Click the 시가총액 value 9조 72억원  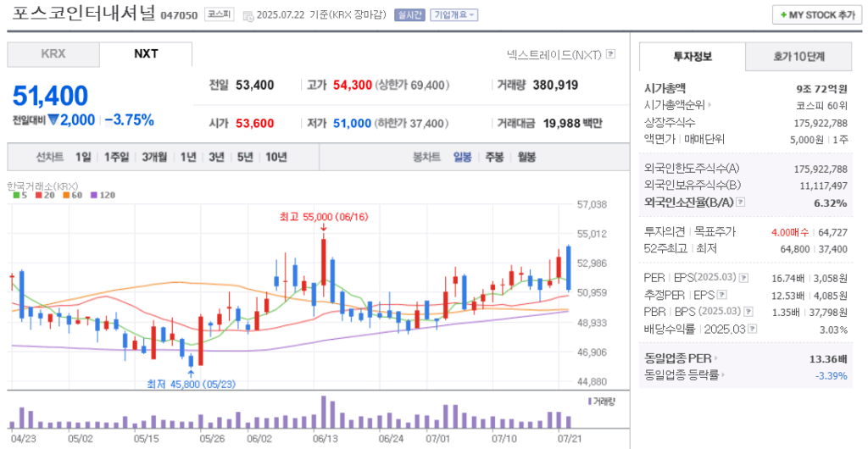coord(821,88)
